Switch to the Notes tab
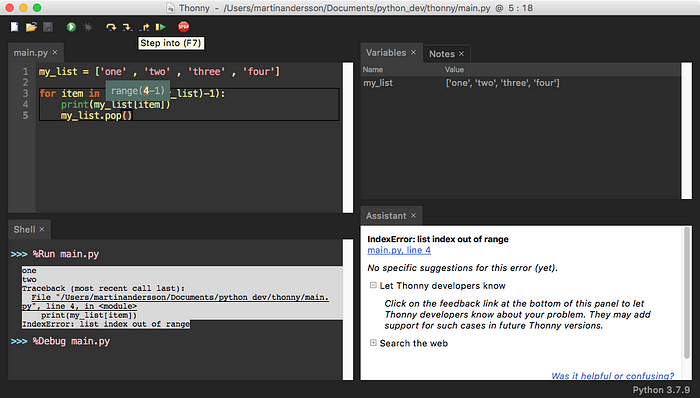 click(x=442, y=54)
